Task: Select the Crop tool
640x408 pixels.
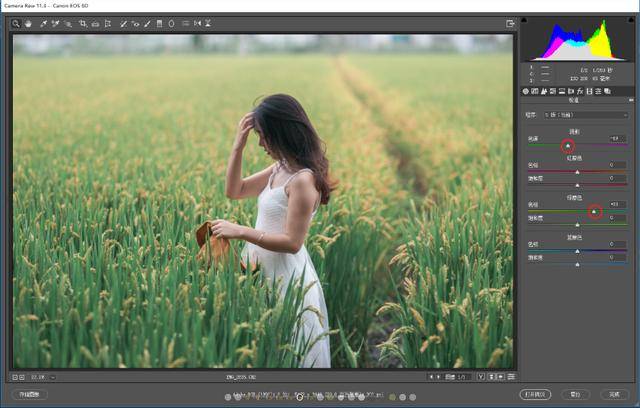Action: click(x=82, y=23)
